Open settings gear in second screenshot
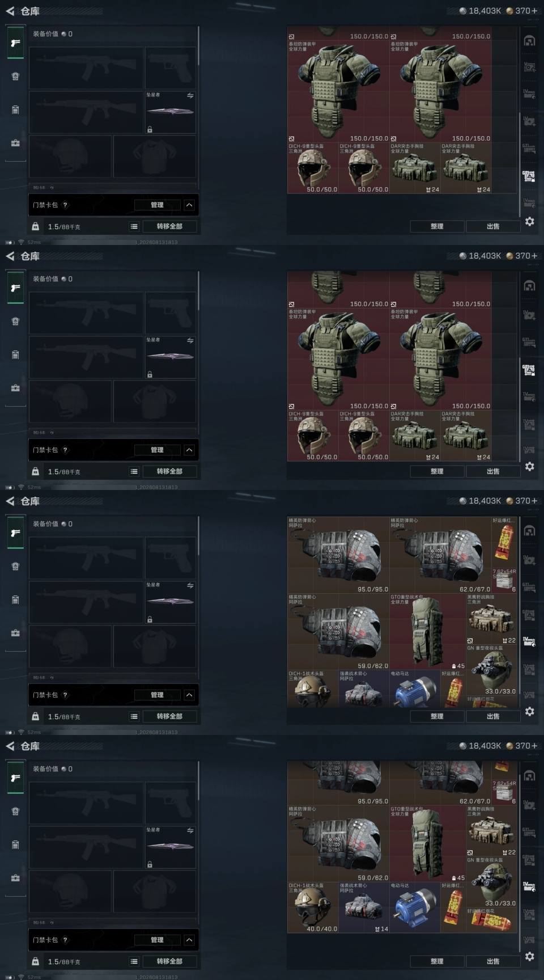 click(529, 466)
